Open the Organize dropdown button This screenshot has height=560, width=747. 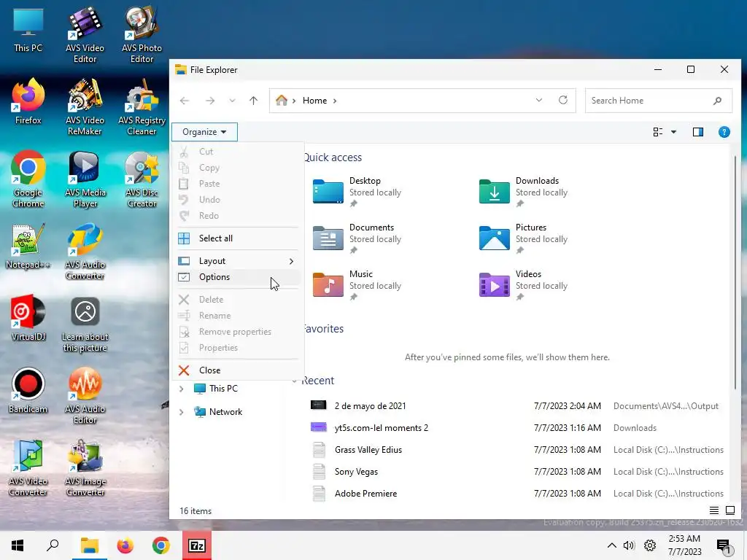pyautogui.click(x=204, y=132)
